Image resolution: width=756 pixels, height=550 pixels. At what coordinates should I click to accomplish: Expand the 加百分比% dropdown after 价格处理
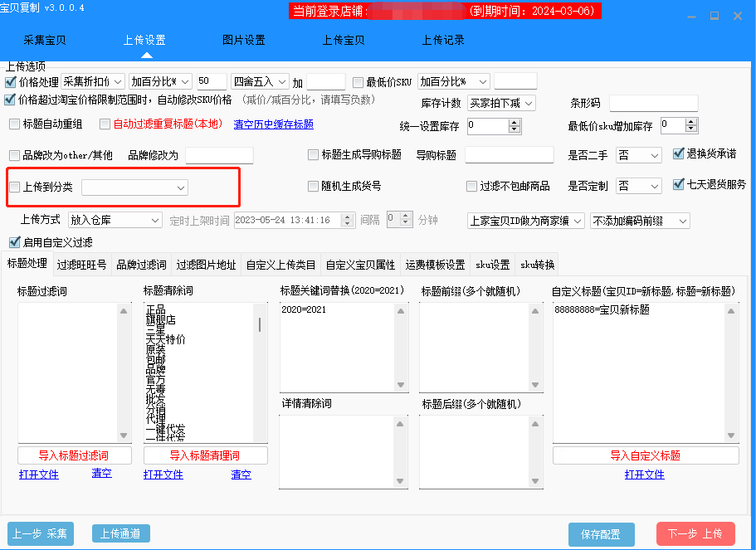click(160, 81)
